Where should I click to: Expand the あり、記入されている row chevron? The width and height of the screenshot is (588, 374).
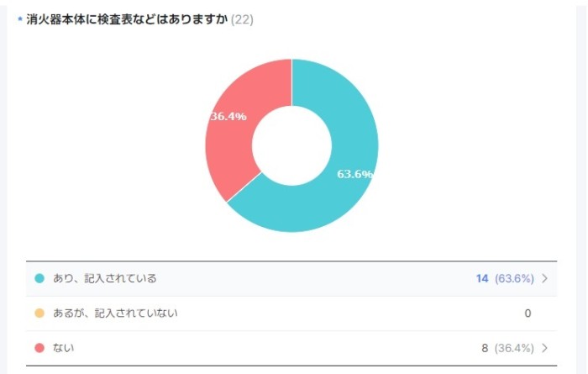click(x=545, y=278)
